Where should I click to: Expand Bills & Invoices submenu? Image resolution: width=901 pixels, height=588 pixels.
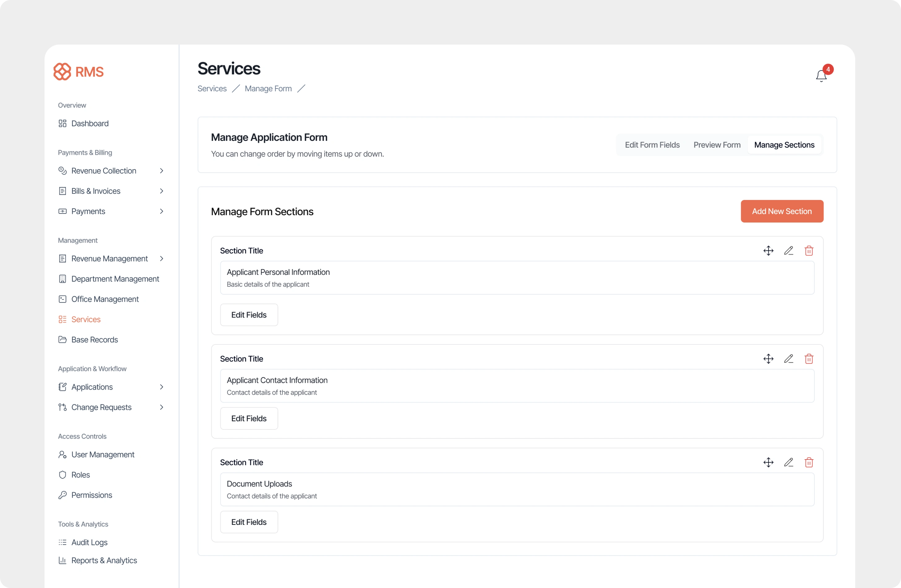(162, 191)
